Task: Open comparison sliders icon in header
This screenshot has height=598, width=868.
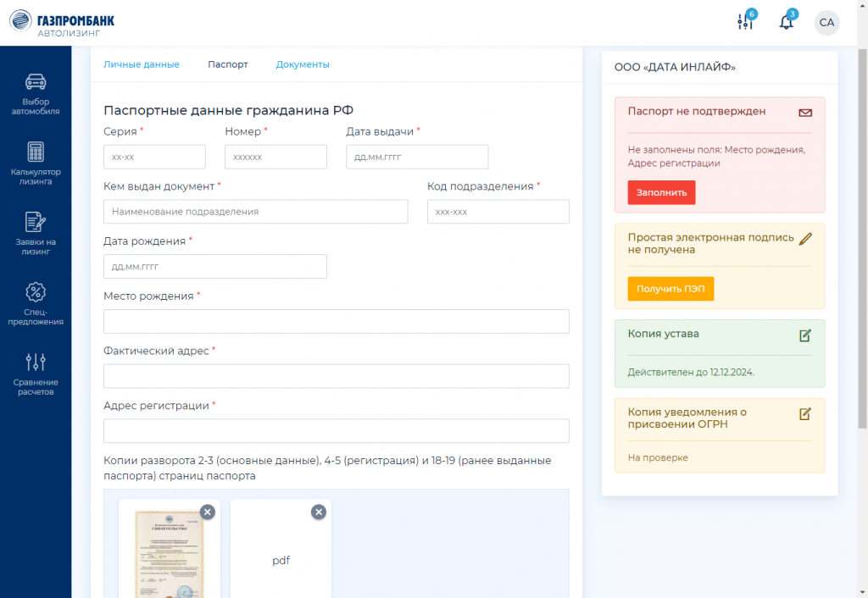Action: [x=745, y=22]
